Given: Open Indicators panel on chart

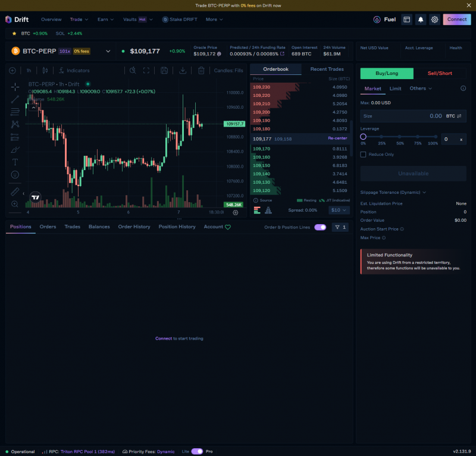Looking at the screenshot, I should click(x=74, y=70).
